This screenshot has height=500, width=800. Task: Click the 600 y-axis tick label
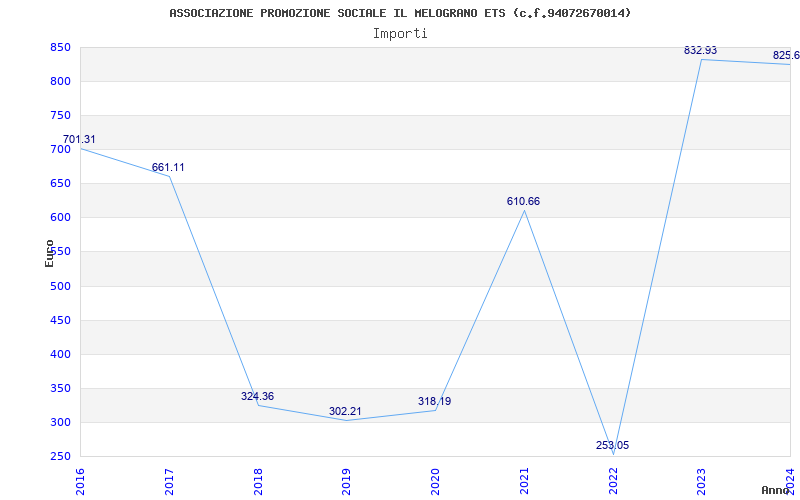tap(60, 218)
